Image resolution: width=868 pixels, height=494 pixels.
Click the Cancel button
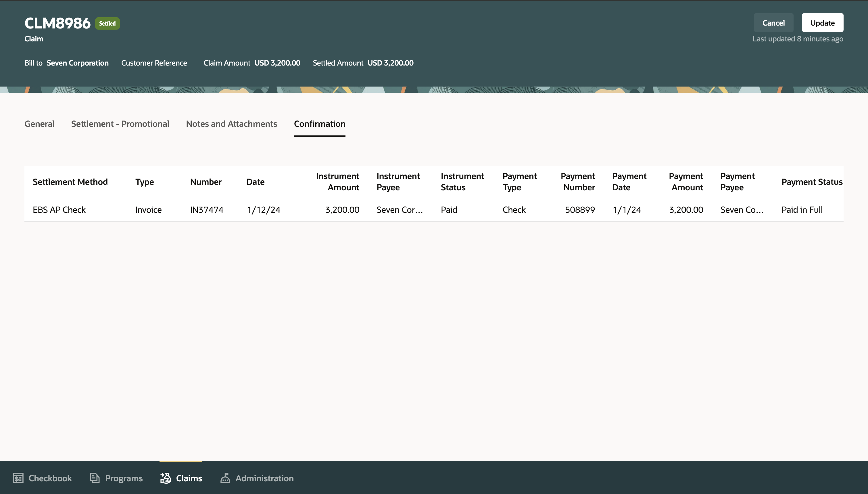coord(774,22)
